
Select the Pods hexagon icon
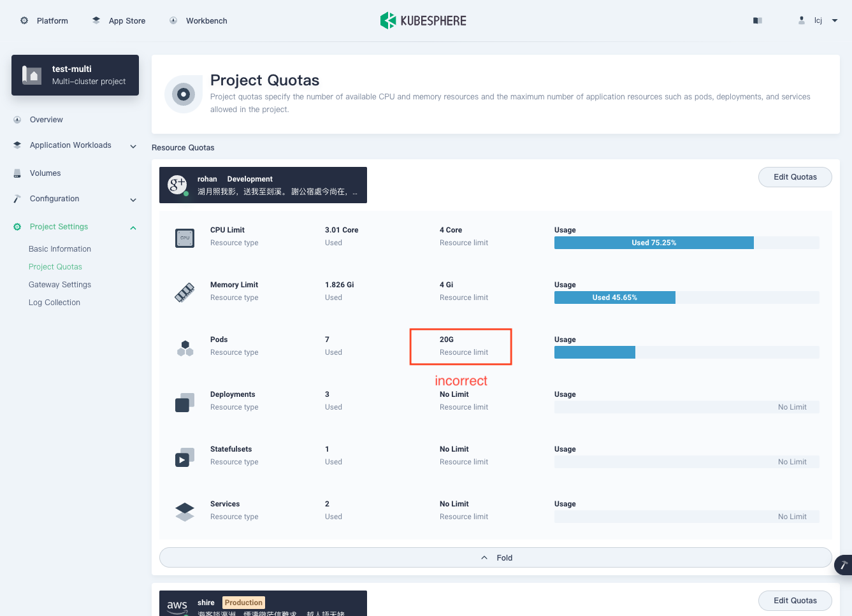point(185,347)
